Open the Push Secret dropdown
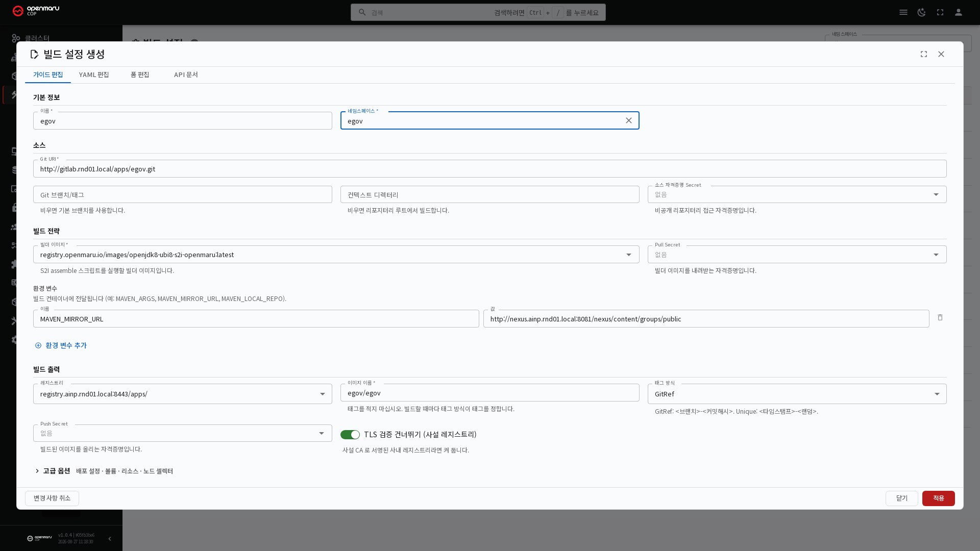Screen dimensions: 980x551 click(183, 433)
